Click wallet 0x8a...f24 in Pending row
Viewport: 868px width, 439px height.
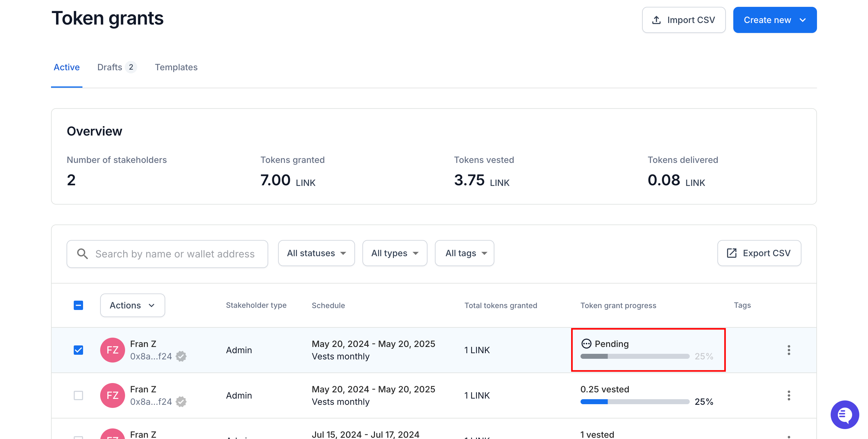coord(151,356)
